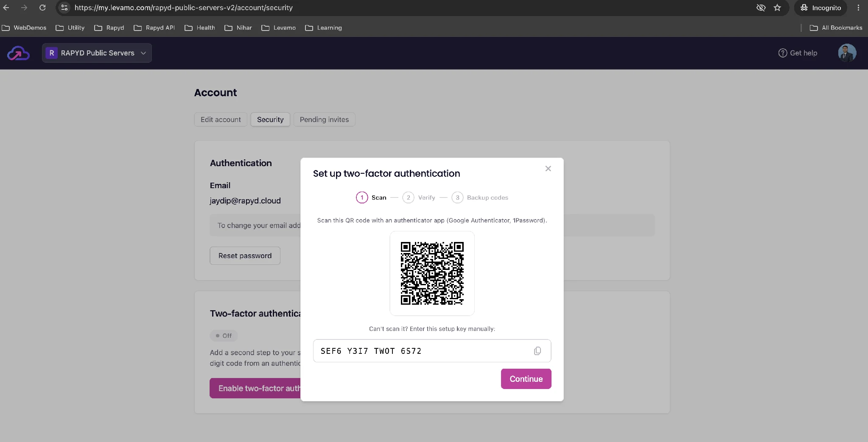
Task: Click the tracking protection eye icon
Action: tap(761, 8)
